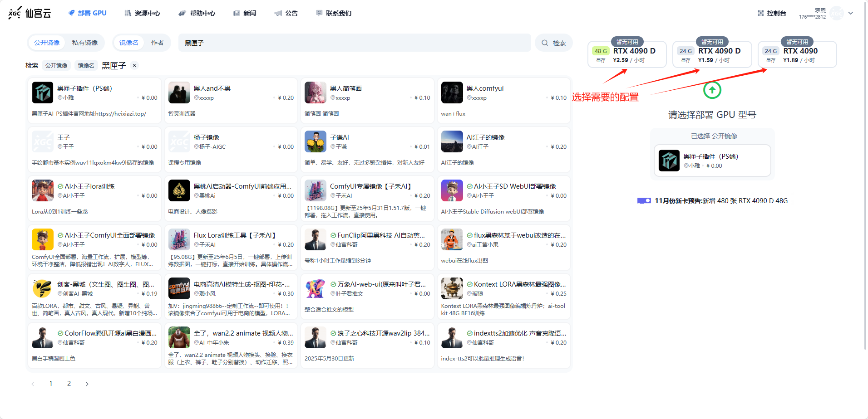Click the 创客-黑城 bee icon image
The width and height of the screenshot is (868, 419).
coord(43,288)
